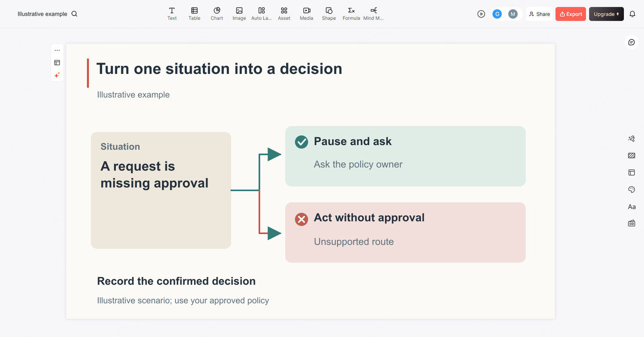
Task: Open the layout panel icon in the right sidebar
Action: [631, 172]
